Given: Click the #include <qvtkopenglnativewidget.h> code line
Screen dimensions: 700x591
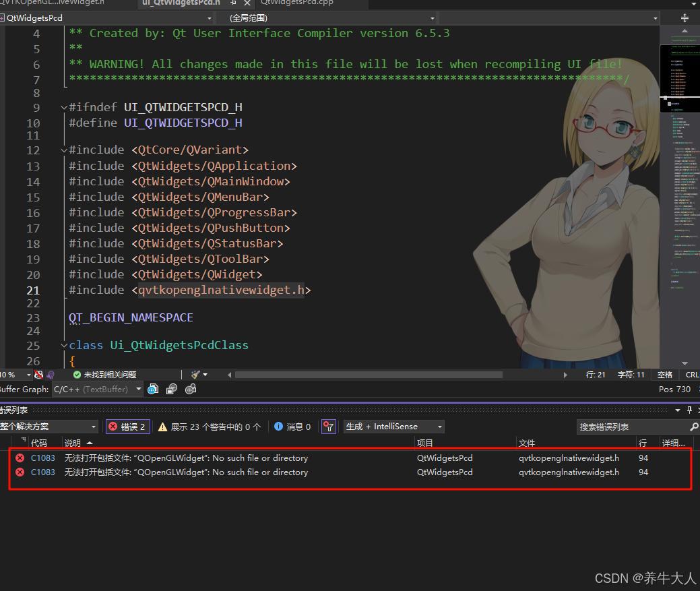Looking at the screenshot, I should pos(190,290).
